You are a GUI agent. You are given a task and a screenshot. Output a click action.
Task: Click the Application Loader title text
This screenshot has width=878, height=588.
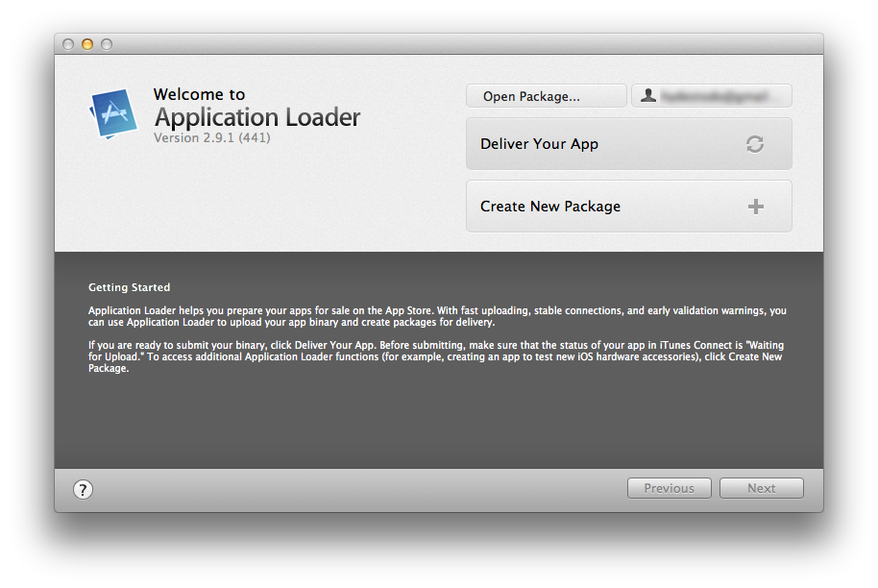click(257, 117)
